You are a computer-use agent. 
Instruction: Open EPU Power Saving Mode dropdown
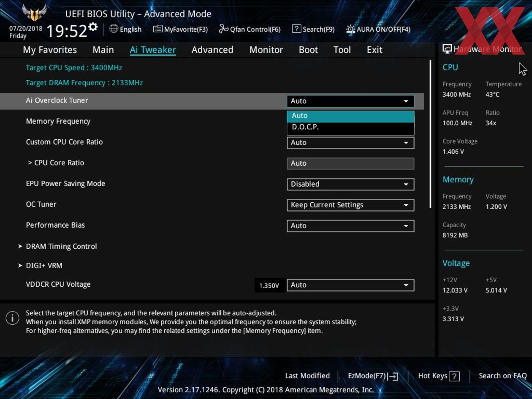click(x=350, y=184)
